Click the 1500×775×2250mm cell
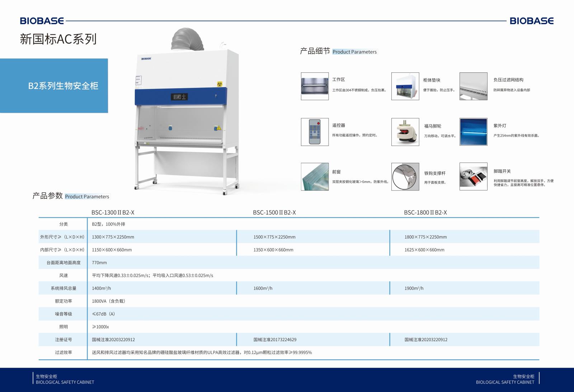 274,237
